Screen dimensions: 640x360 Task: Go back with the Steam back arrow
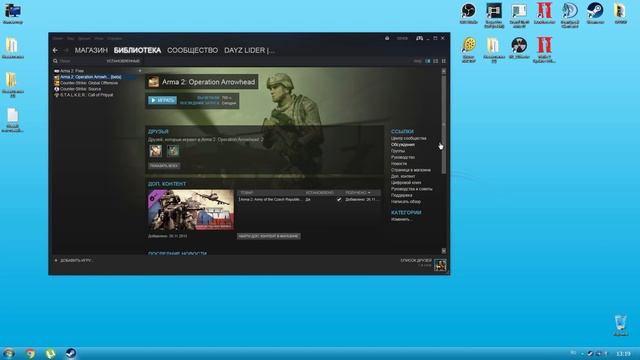click(x=55, y=50)
